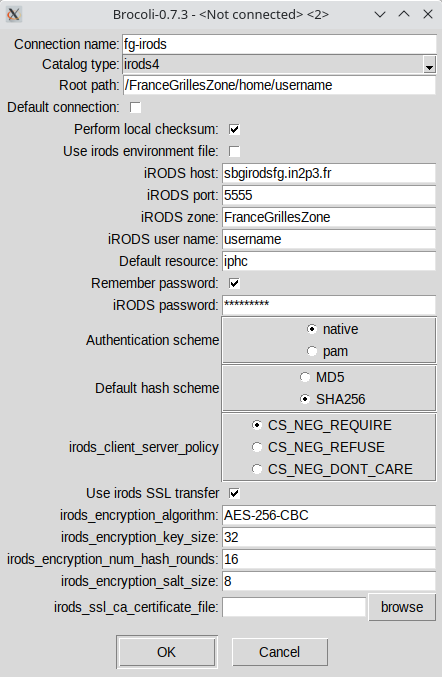Viewport: 442px width, 677px height.
Task: Focus the iRODS host field
Action: [329, 173]
